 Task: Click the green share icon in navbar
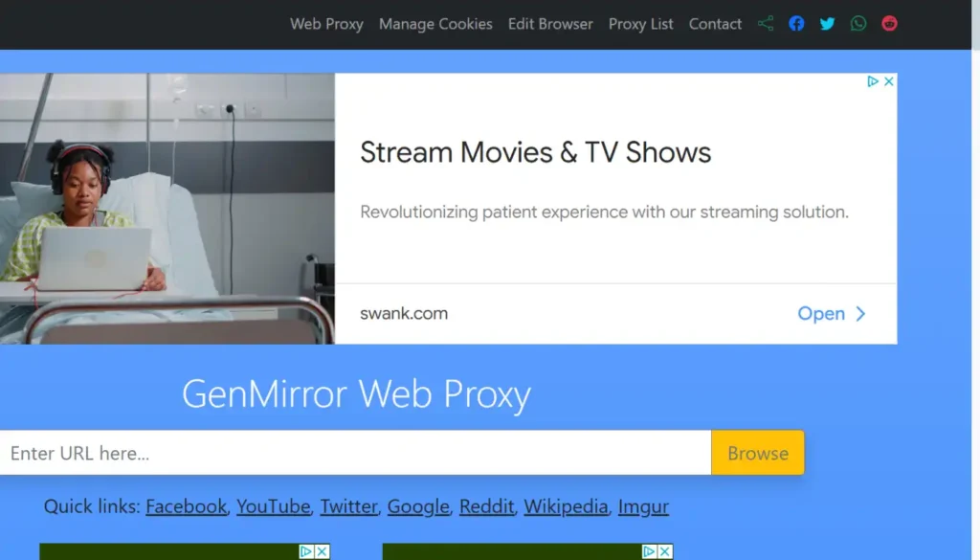click(766, 24)
